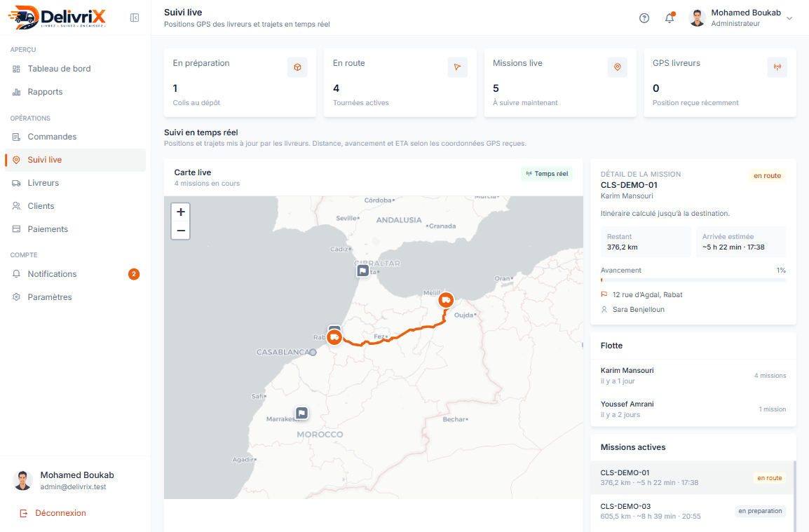Collapse the sidebar with the panel icon
The width and height of the screenshot is (809, 532).
point(135,18)
